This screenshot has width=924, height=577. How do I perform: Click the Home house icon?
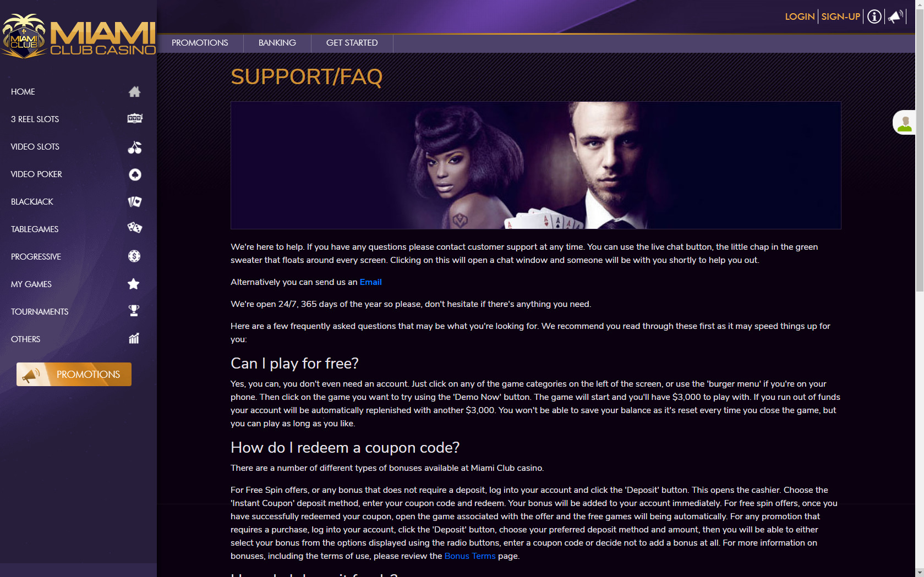point(134,92)
